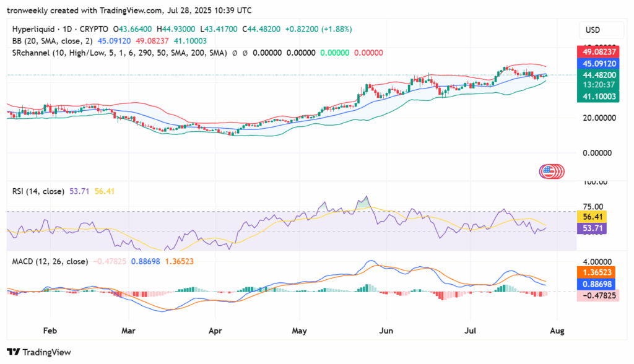Click the BB lower value 41.10003 in legend
Image resolution: width=634 pixels, height=364 pixels.
point(190,41)
